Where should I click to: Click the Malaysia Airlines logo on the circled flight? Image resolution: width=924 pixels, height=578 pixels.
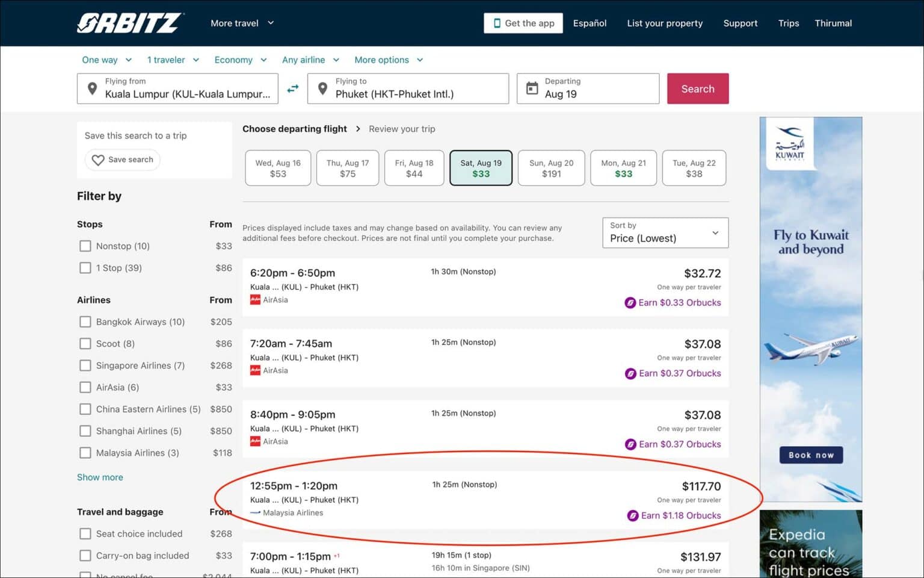[255, 512]
